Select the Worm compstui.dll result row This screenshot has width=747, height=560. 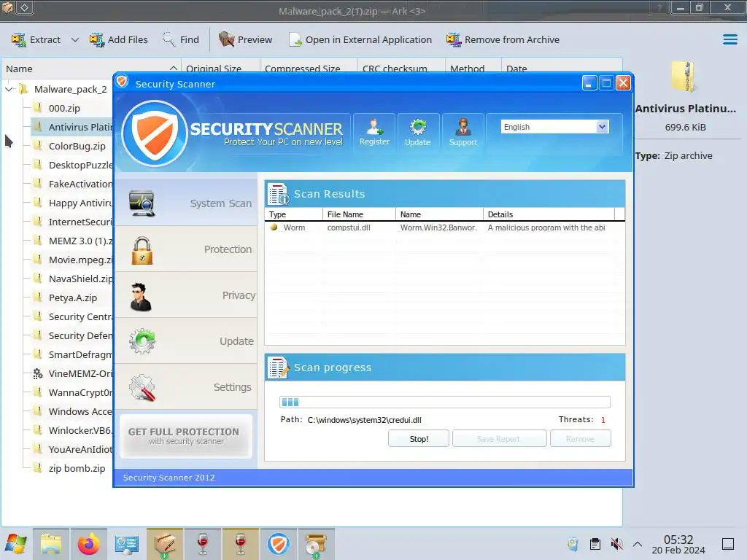coord(444,227)
